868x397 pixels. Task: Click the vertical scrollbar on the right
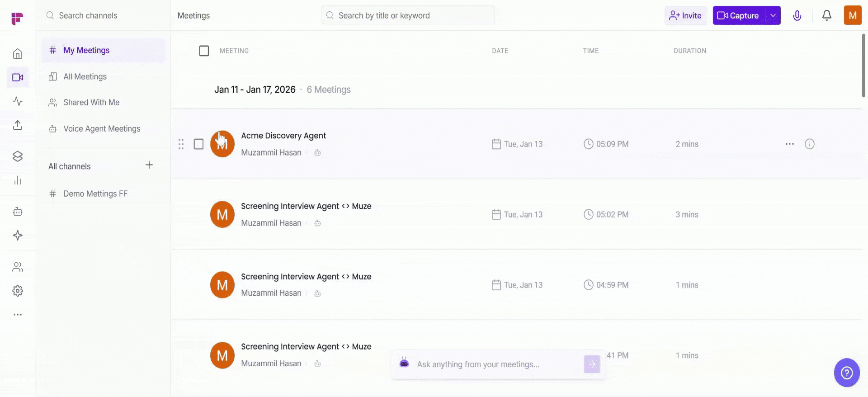tap(863, 66)
